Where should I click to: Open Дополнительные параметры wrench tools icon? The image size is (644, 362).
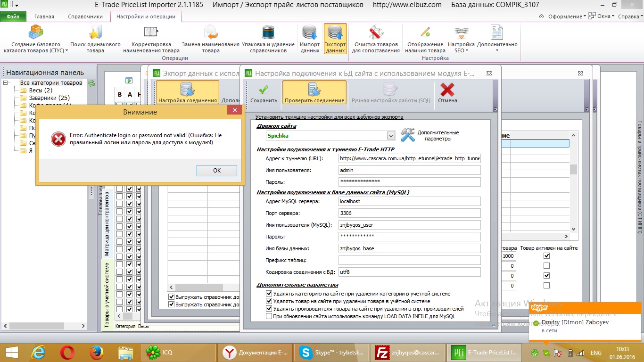[407, 135]
